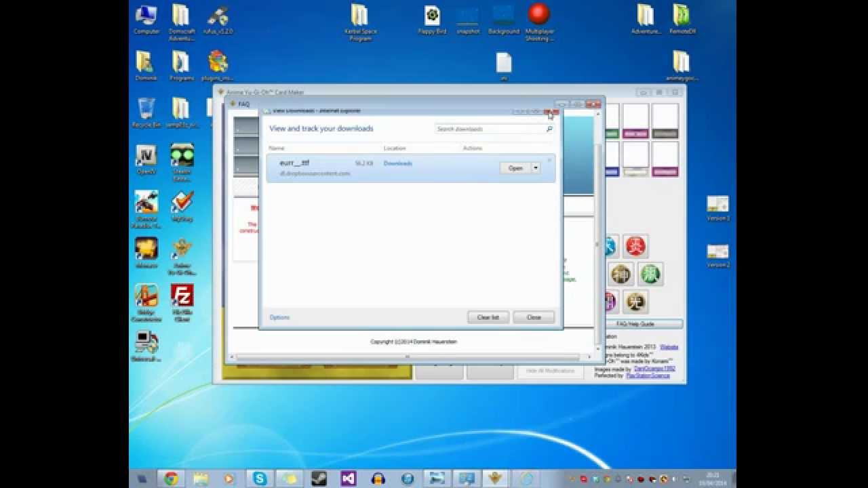Open the rufus desktop icon

pos(218,20)
